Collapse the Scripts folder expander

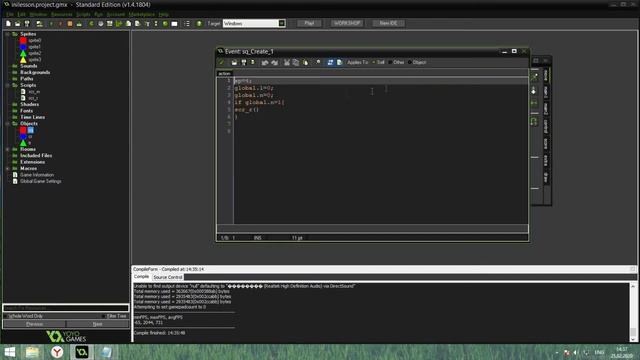pyautogui.click(x=7, y=85)
